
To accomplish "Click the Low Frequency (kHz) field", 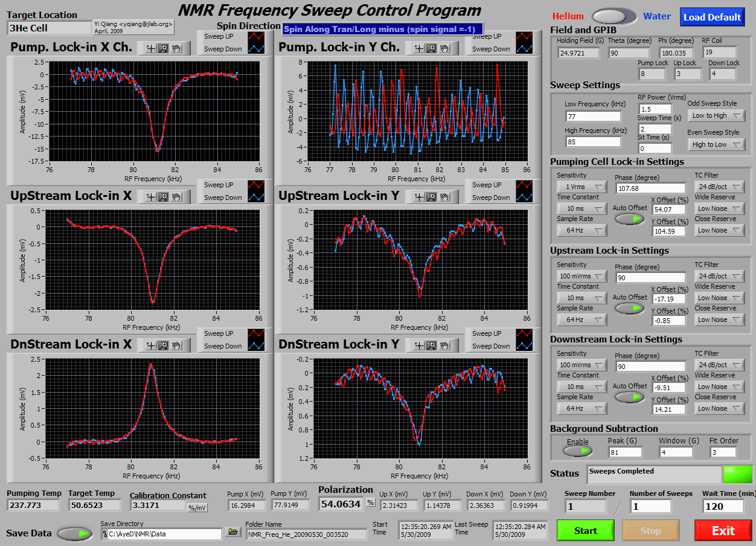I will click(593, 116).
